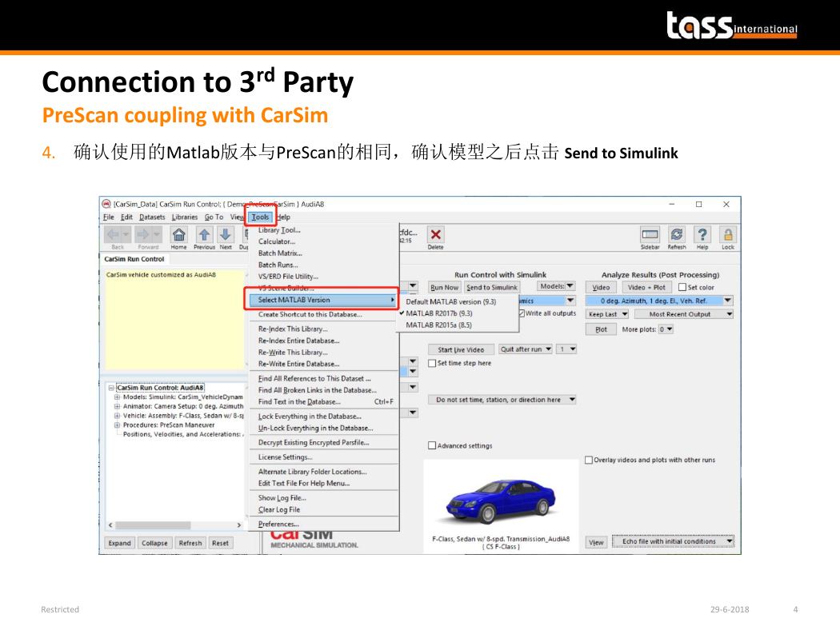This screenshot has height=630, width=840.
Task: Toggle Write all outputs checkbox
Action: point(522,313)
